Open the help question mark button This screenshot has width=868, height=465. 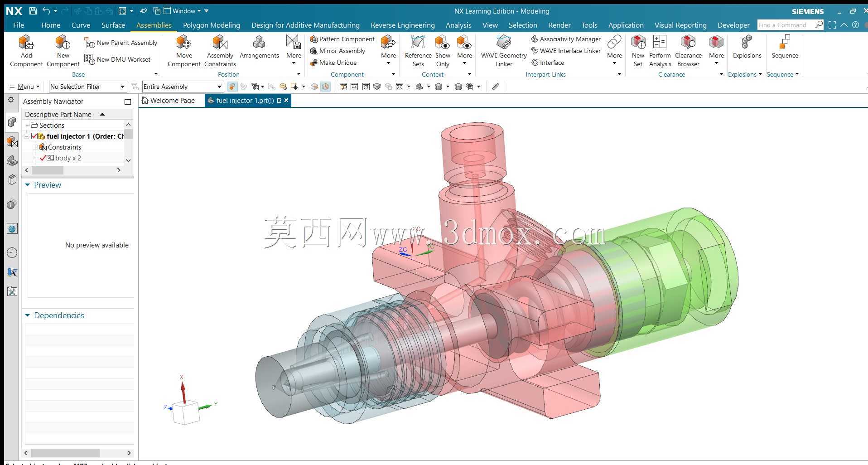click(x=856, y=25)
